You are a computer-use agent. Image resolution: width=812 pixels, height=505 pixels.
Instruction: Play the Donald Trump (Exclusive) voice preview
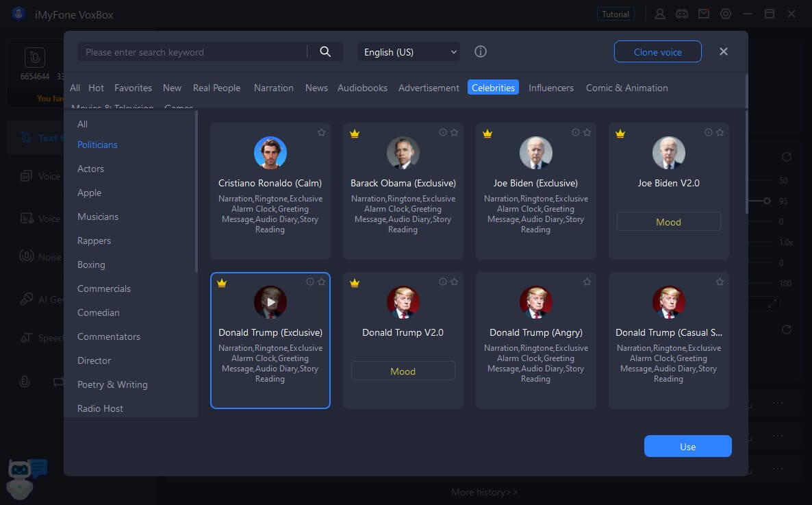[x=270, y=301]
